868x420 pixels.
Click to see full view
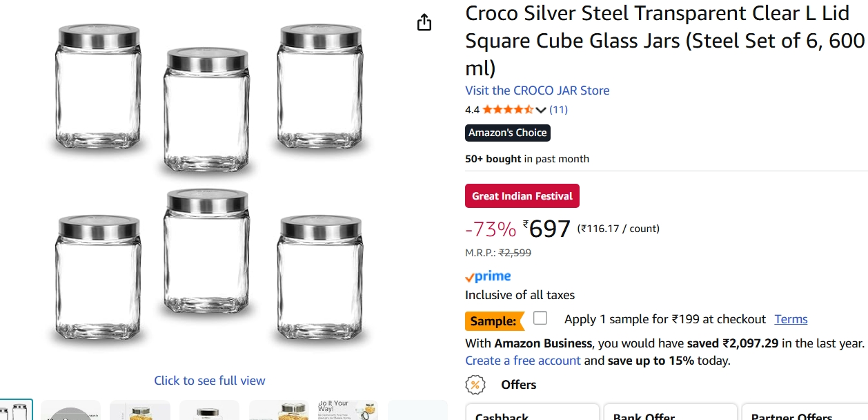(x=209, y=381)
